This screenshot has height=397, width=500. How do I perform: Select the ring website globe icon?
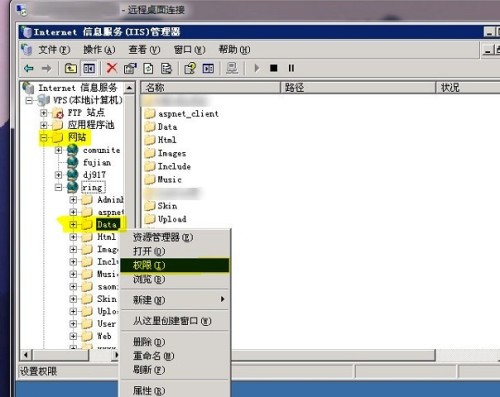coord(73,187)
